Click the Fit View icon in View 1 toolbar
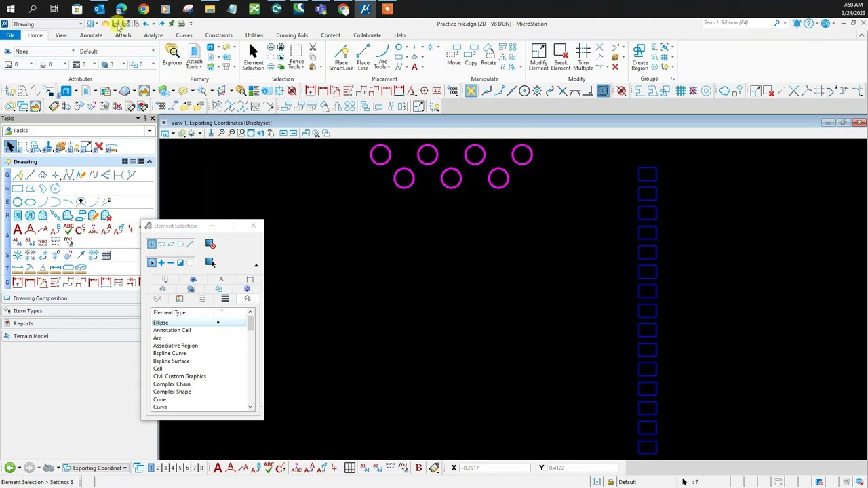This screenshot has height=488, width=868. (x=251, y=133)
